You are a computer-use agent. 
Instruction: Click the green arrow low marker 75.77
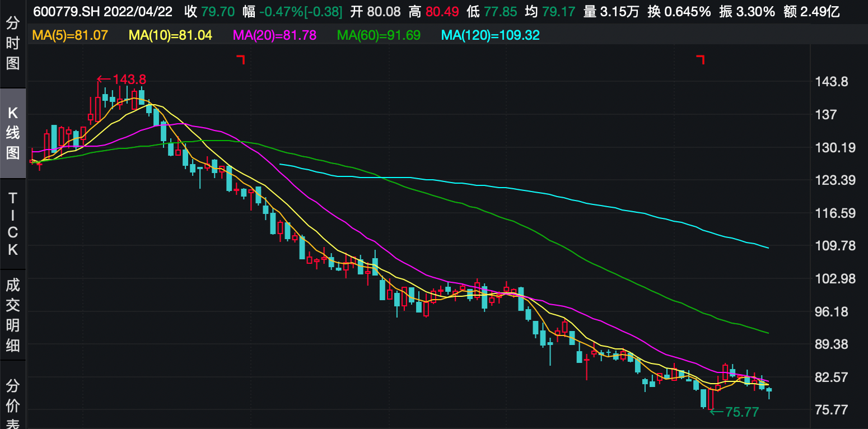734,412
